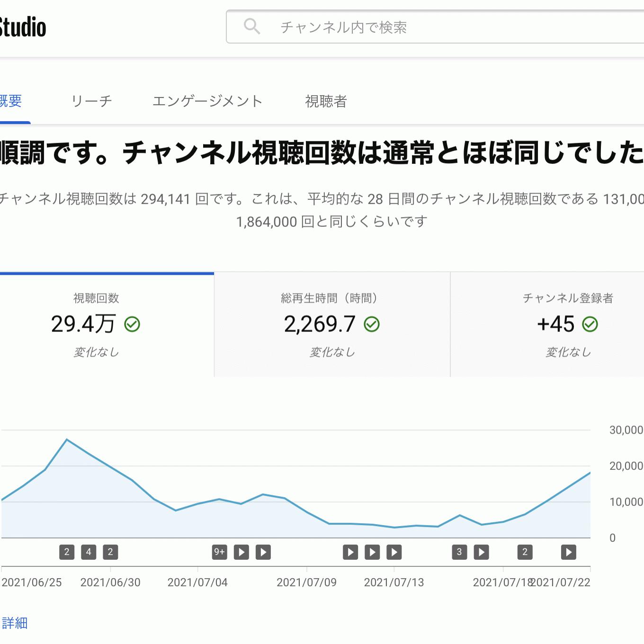This screenshot has height=644, width=644.
Task: Go to the 視聴者 tab
Action: 326,101
